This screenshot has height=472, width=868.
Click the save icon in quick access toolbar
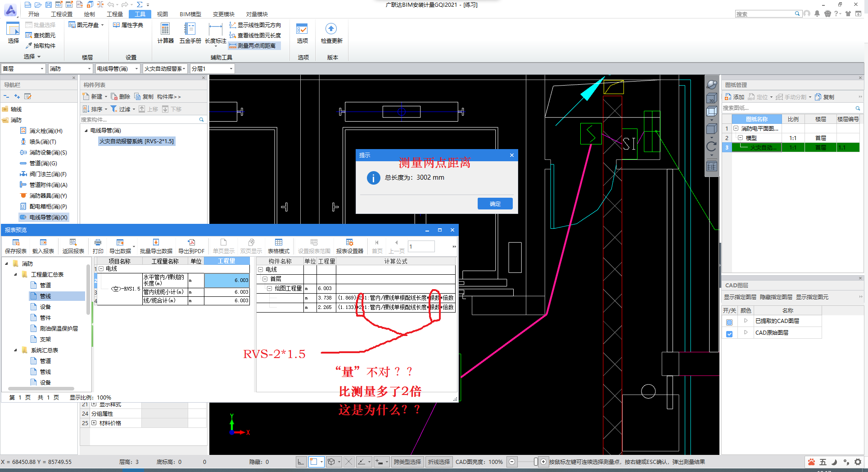[x=48, y=5]
